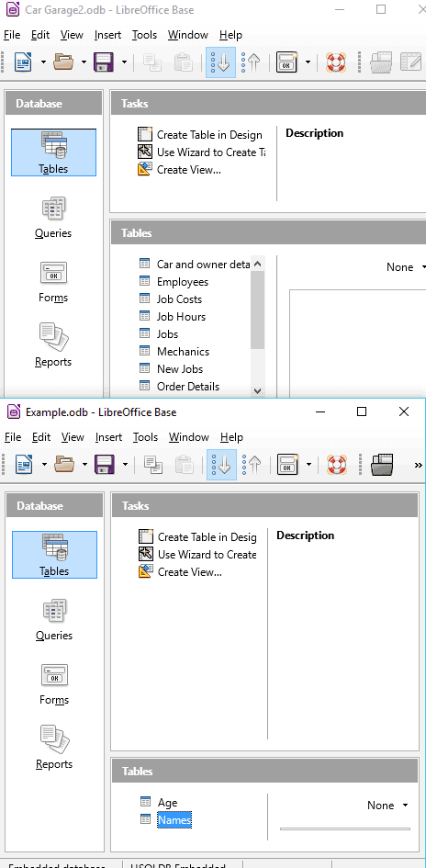Expand toolbar overflow chevron in Example.odb
The height and width of the screenshot is (868, 426).
coord(419,465)
